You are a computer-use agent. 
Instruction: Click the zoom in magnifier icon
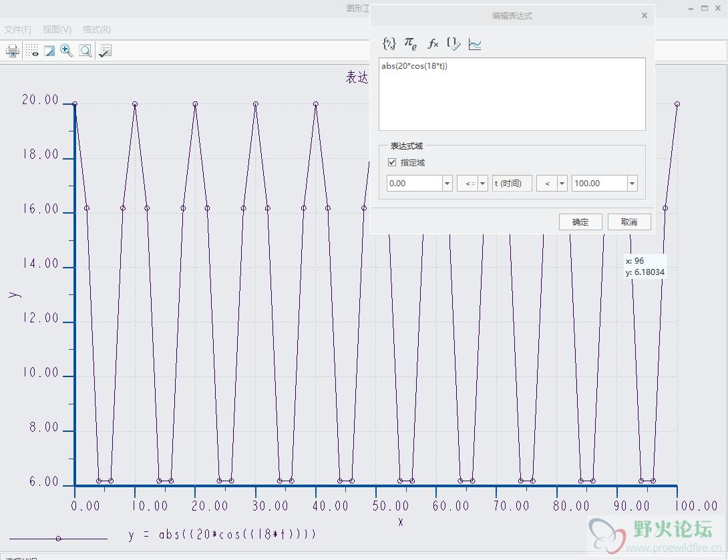tap(66, 51)
